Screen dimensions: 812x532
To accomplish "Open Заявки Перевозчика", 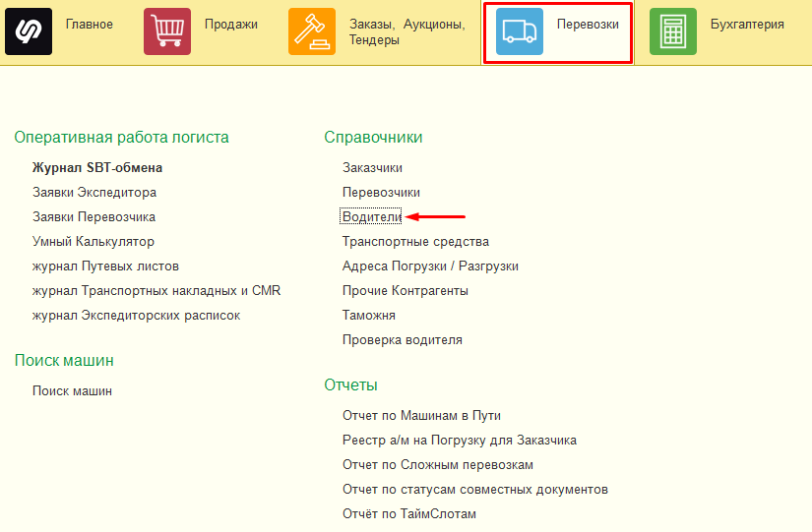I will pos(94,217).
